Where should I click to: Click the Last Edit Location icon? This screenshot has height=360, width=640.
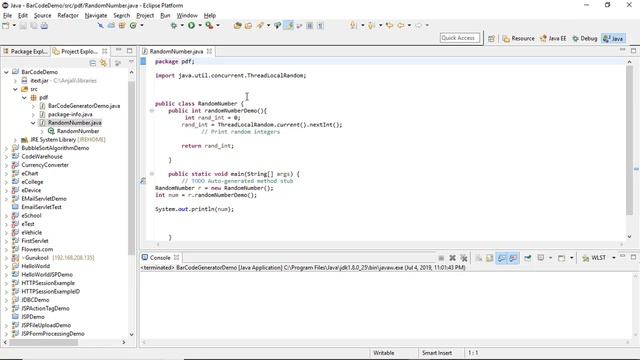tap(389, 26)
